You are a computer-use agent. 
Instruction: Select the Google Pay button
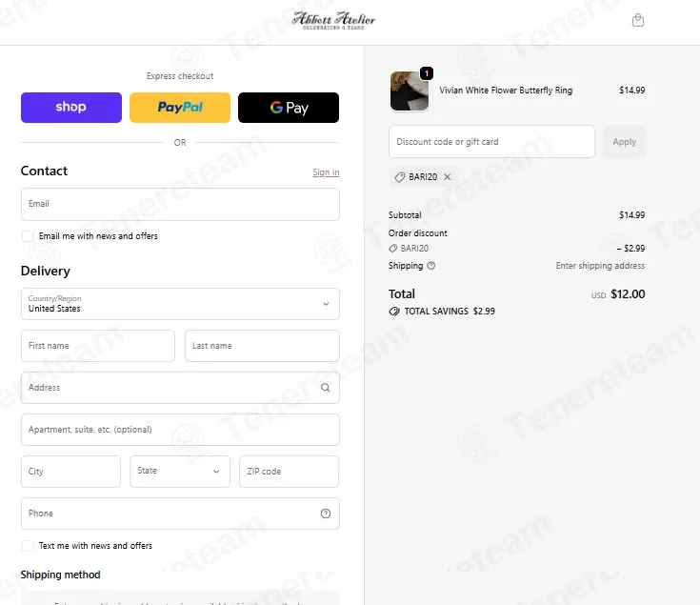(x=289, y=107)
